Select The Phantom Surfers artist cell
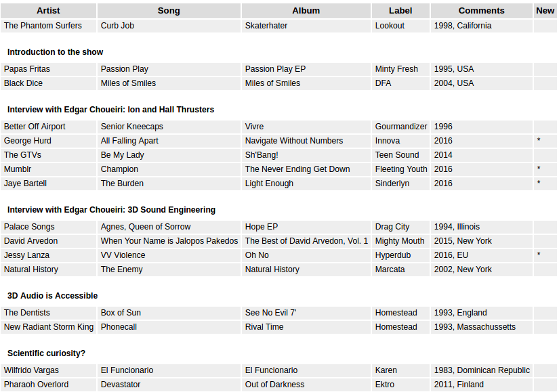 [43, 26]
